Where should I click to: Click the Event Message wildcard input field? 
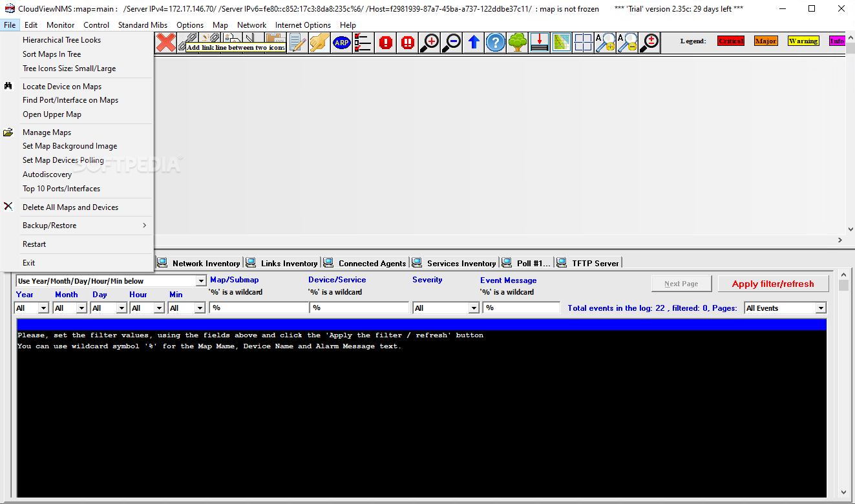(x=522, y=308)
